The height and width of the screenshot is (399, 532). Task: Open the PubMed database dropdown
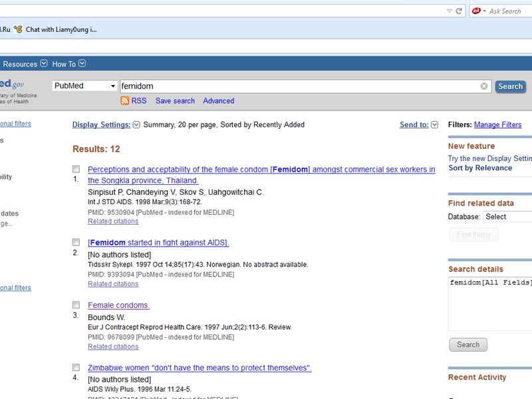(x=85, y=86)
